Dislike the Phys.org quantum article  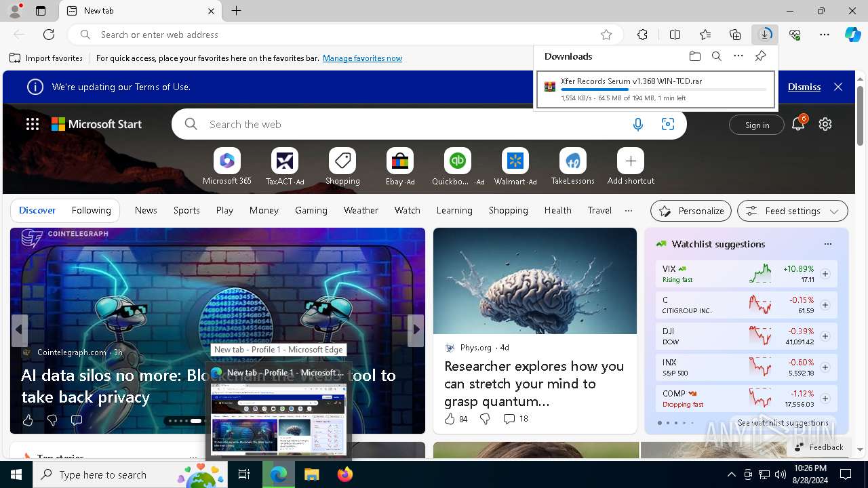[x=485, y=419]
